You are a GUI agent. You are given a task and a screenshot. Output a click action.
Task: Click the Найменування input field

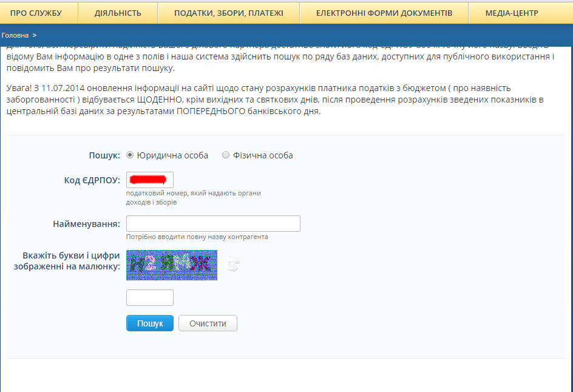213,223
